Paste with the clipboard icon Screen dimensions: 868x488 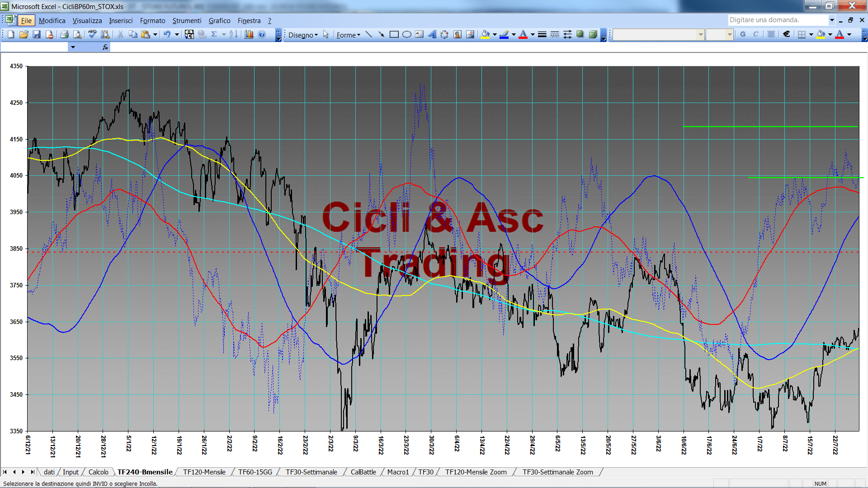click(146, 34)
